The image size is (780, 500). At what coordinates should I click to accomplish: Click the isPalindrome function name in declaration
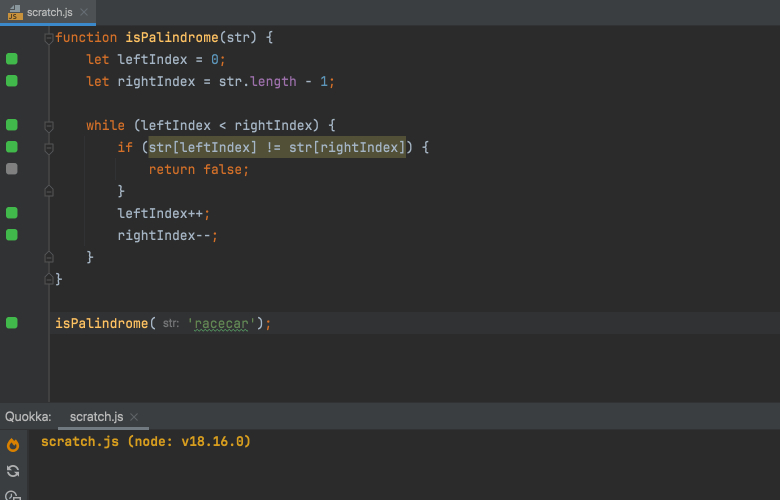(x=172, y=38)
